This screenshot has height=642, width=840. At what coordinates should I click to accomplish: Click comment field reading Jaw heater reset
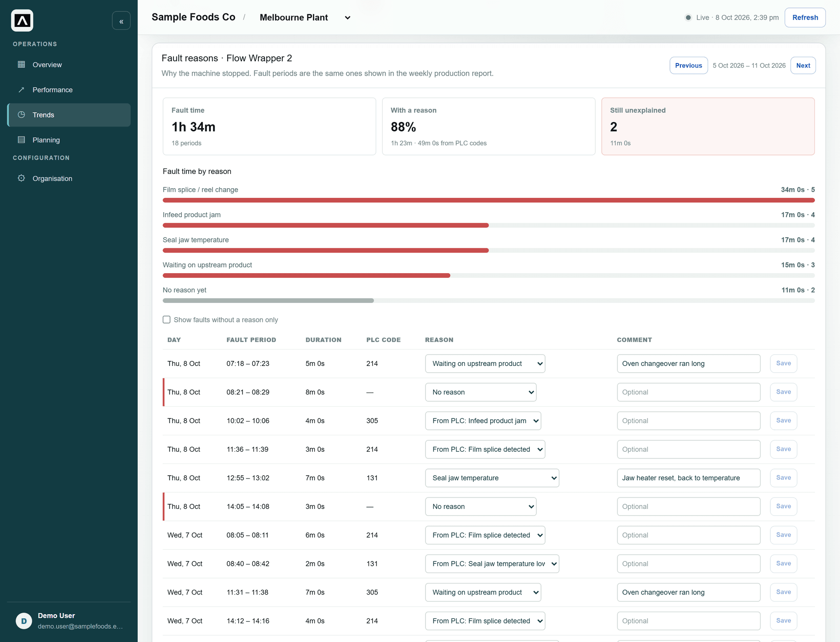pos(689,478)
